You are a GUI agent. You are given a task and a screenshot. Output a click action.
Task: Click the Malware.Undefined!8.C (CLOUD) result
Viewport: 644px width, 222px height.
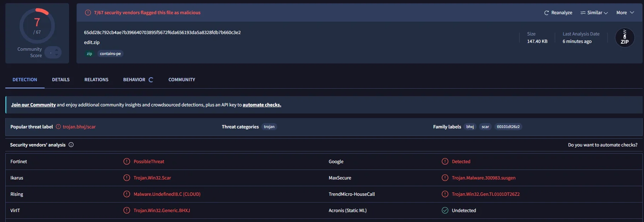[167, 194]
